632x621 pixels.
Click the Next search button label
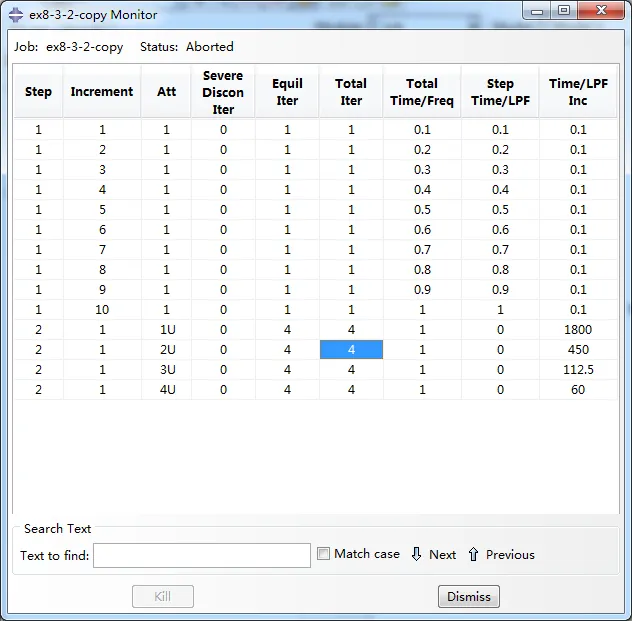pyautogui.click(x=443, y=555)
